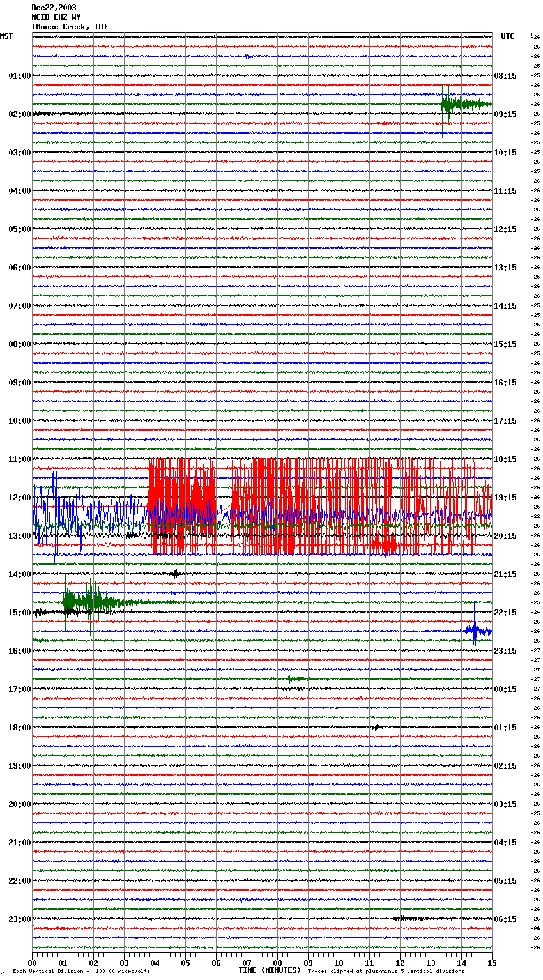Click minute tick 00 on bottom axis
This screenshot has height=980, width=543.
(x=33, y=963)
